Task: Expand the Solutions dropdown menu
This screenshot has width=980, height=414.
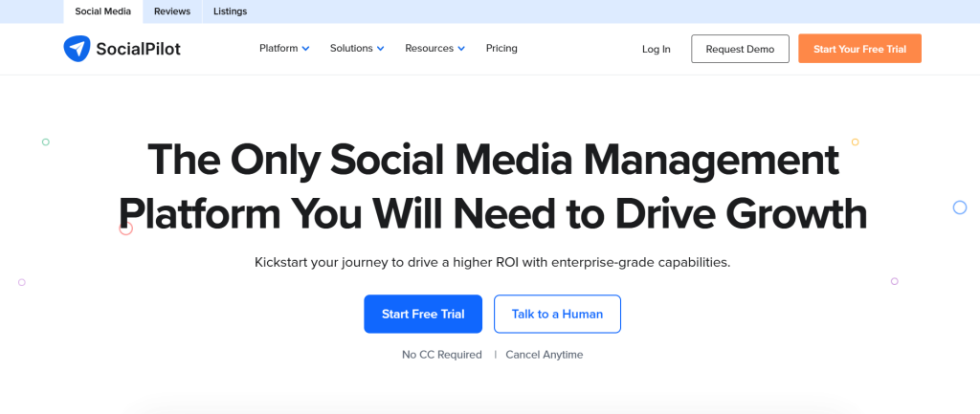Action: (x=357, y=48)
